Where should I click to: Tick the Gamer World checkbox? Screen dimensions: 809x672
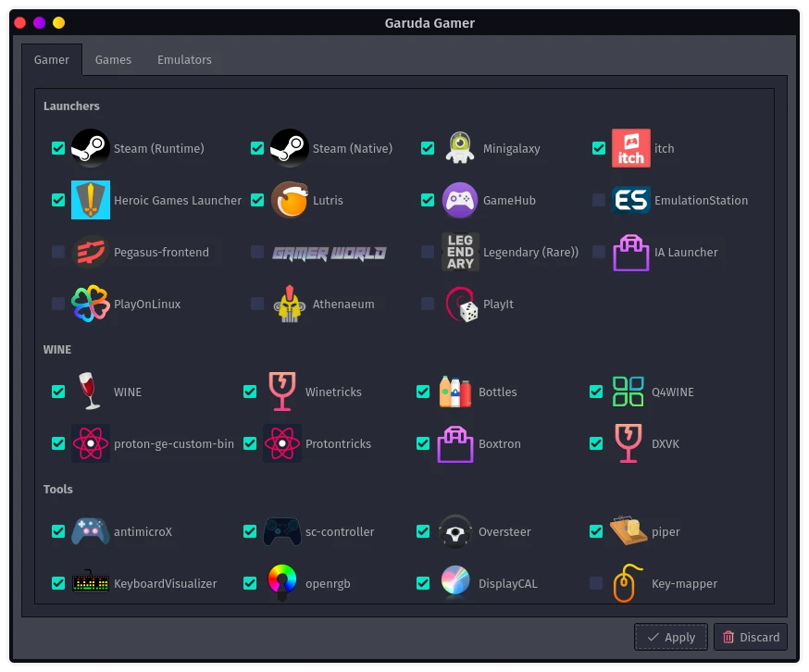tap(257, 252)
